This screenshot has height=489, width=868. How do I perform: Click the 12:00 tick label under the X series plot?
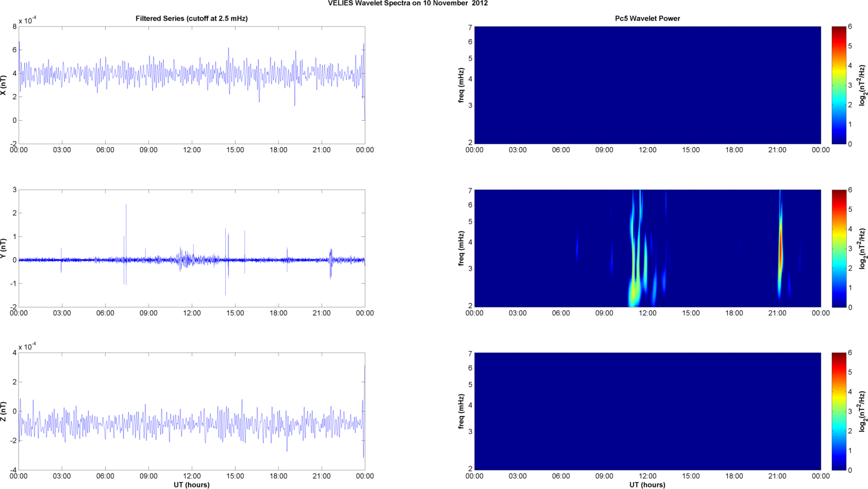(192, 150)
